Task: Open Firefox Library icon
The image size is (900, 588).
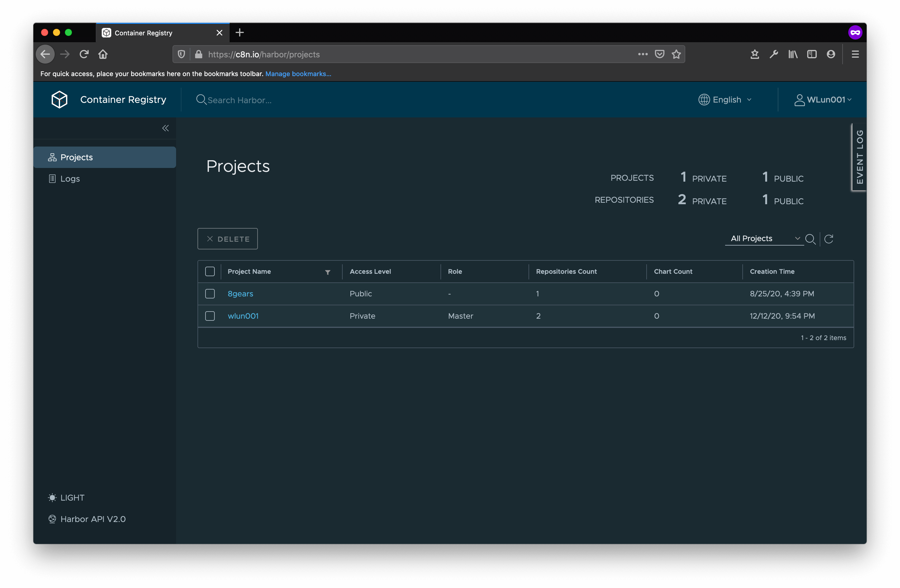Action: 793,54
